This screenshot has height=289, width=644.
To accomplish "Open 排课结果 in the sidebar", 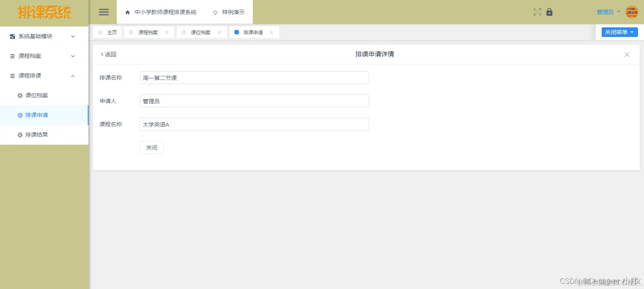I will coord(44,135).
